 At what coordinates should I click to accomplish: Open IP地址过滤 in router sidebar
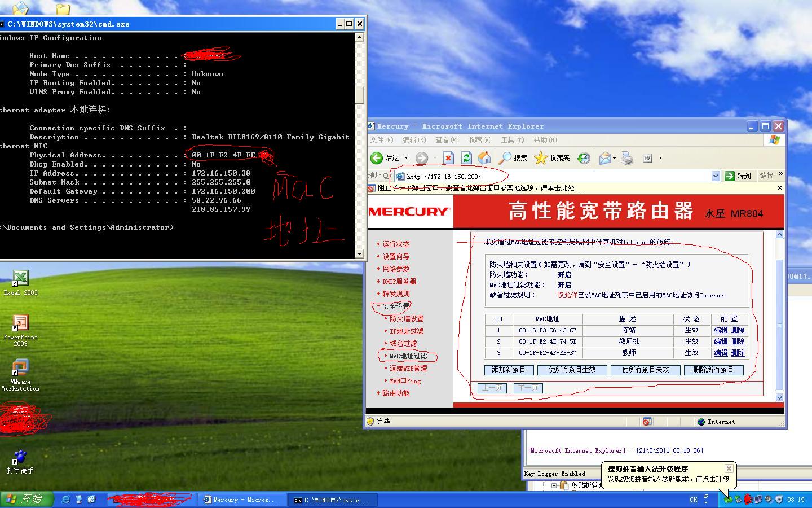coord(407,331)
